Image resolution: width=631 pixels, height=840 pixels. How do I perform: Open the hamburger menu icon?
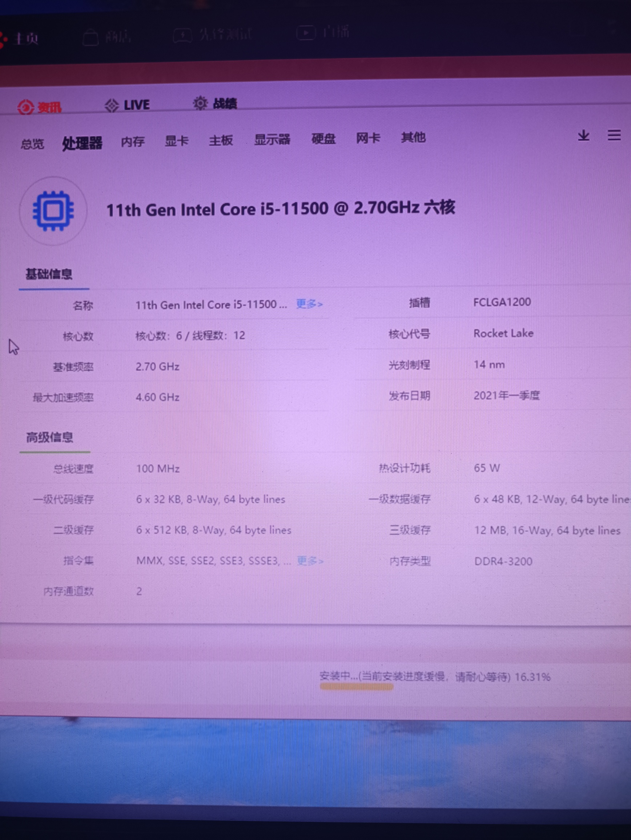(x=614, y=135)
